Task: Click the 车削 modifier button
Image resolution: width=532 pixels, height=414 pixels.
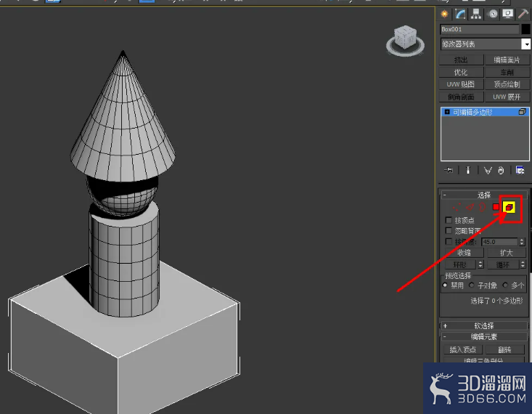Action: tap(507, 72)
